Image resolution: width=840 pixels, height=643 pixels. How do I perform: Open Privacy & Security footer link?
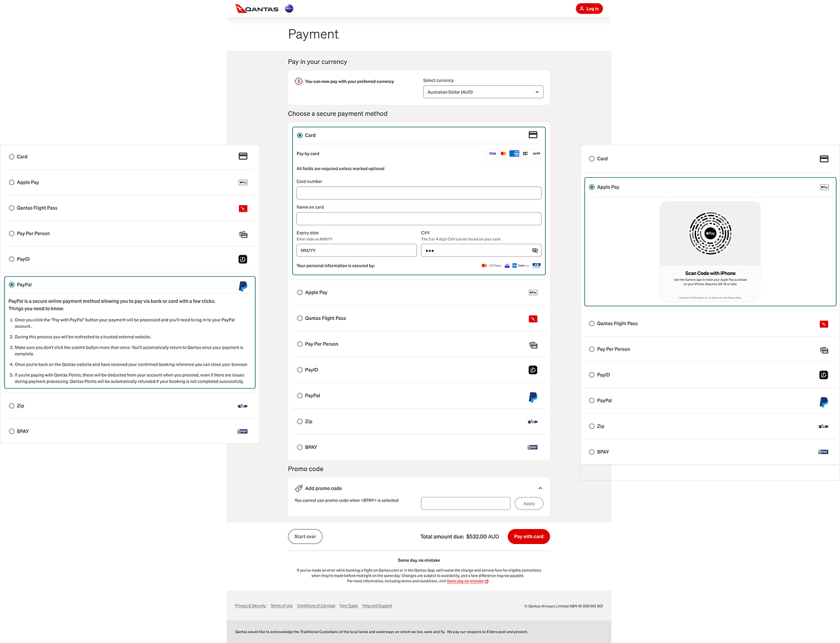[251, 606]
